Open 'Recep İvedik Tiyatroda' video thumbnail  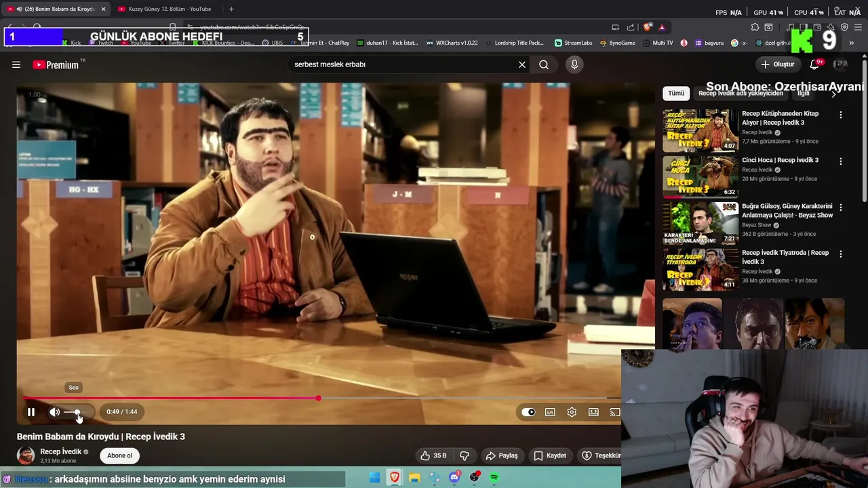(x=701, y=269)
